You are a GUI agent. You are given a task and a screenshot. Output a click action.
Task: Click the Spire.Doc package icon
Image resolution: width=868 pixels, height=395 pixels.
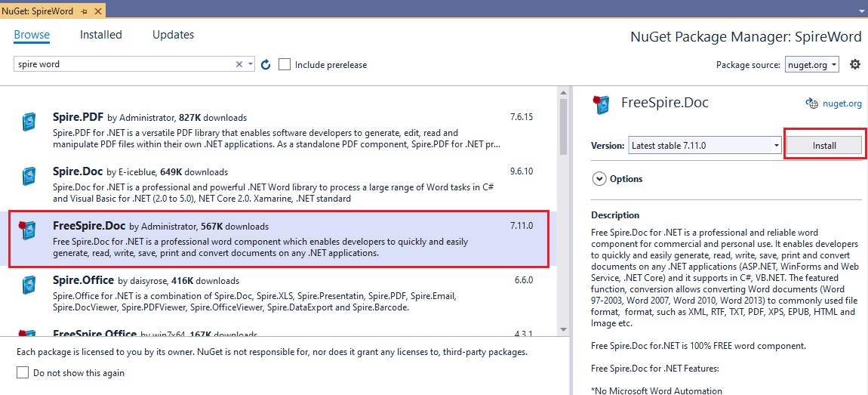(x=29, y=176)
